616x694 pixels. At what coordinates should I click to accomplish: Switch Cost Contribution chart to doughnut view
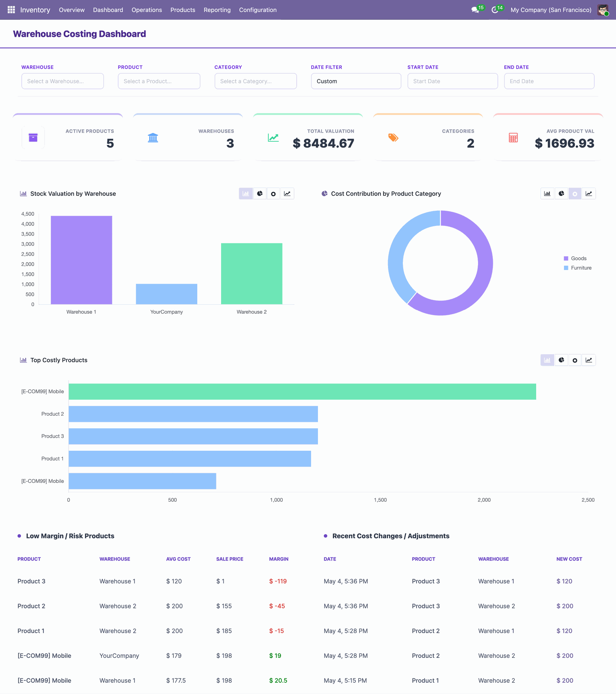[575, 194]
